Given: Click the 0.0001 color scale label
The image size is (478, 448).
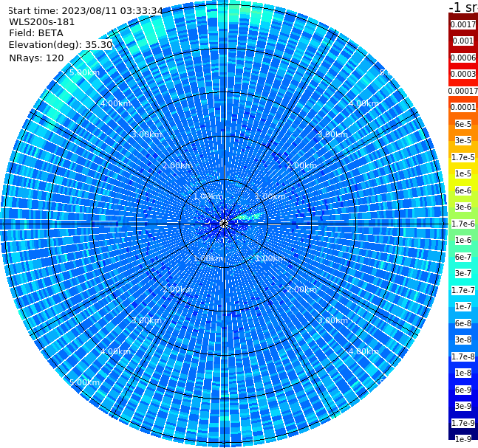Looking at the screenshot, I should click(x=463, y=107).
